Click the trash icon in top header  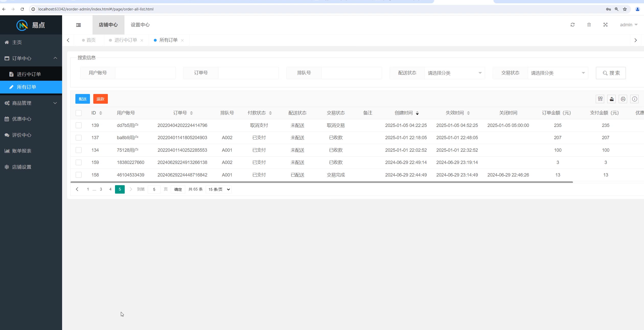point(589,25)
